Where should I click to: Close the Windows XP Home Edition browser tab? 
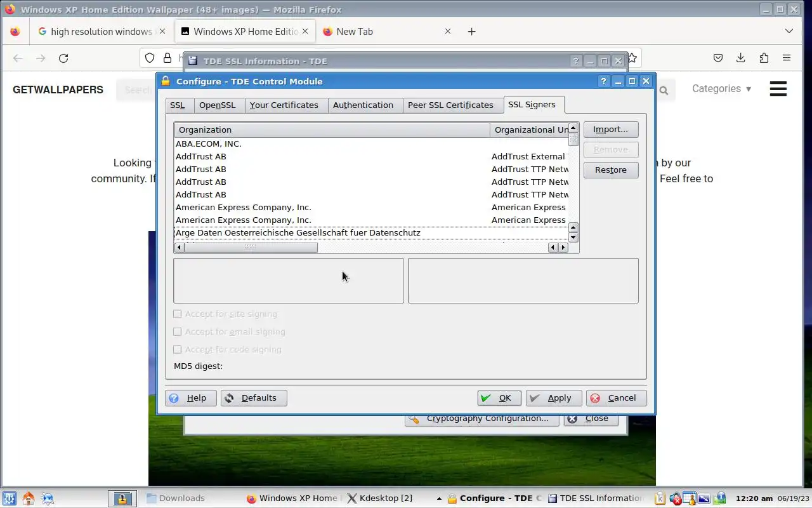pyautogui.click(x=305, y=31)
